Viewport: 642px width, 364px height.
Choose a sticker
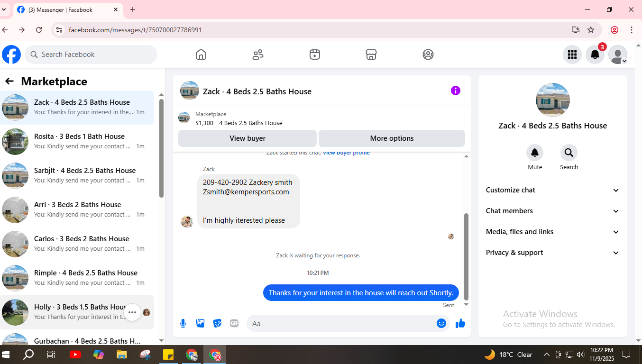click(x=217, y=323)
